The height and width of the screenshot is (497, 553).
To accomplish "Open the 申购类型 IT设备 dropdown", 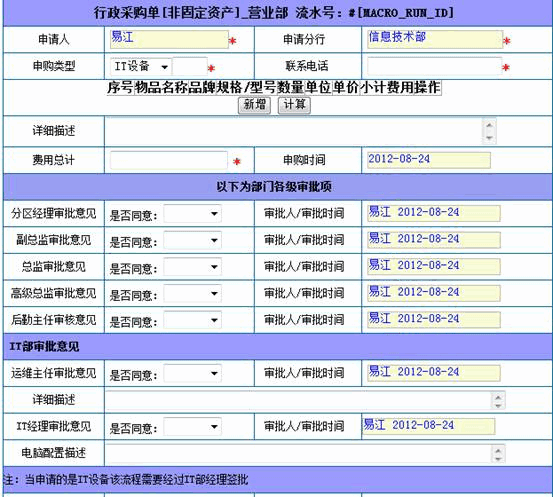I will (x=141, y=66).
